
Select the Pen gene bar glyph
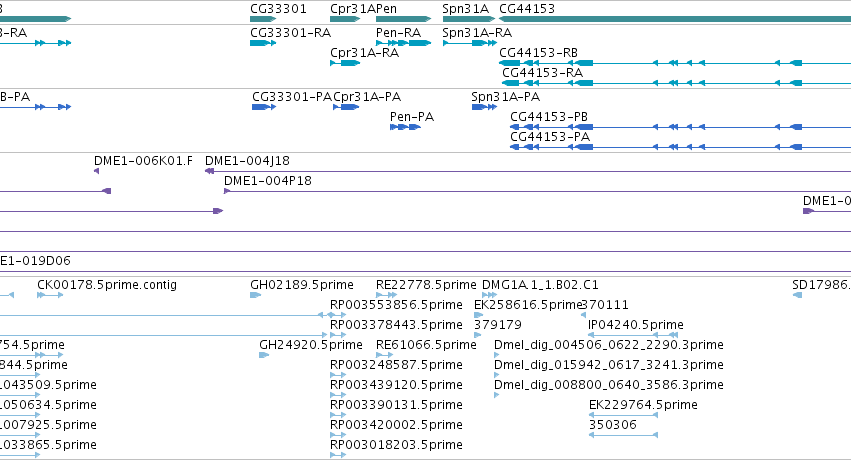(x=404, y=19)
